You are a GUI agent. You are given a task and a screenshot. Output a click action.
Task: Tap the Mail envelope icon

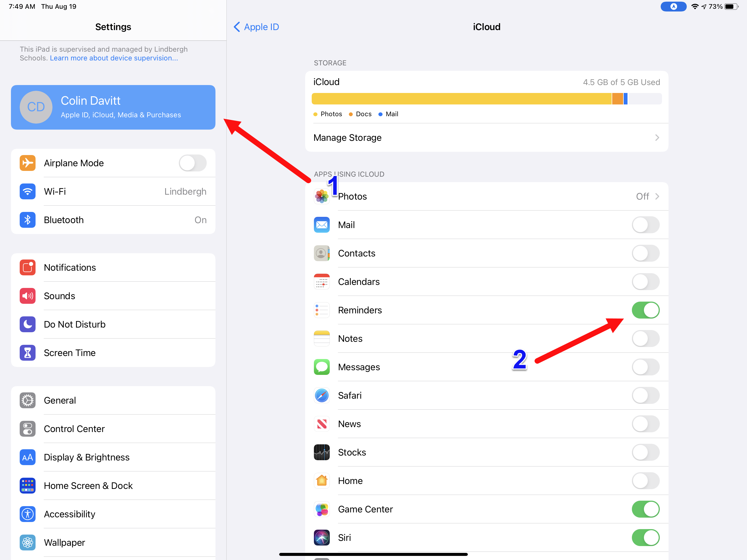(322, 224)
